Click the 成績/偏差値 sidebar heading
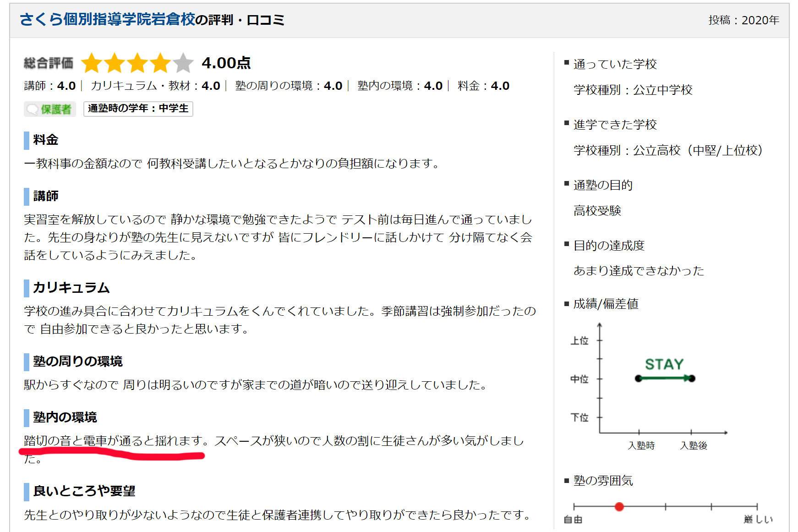The image size is (798, 532). click(x=606, y=304)
